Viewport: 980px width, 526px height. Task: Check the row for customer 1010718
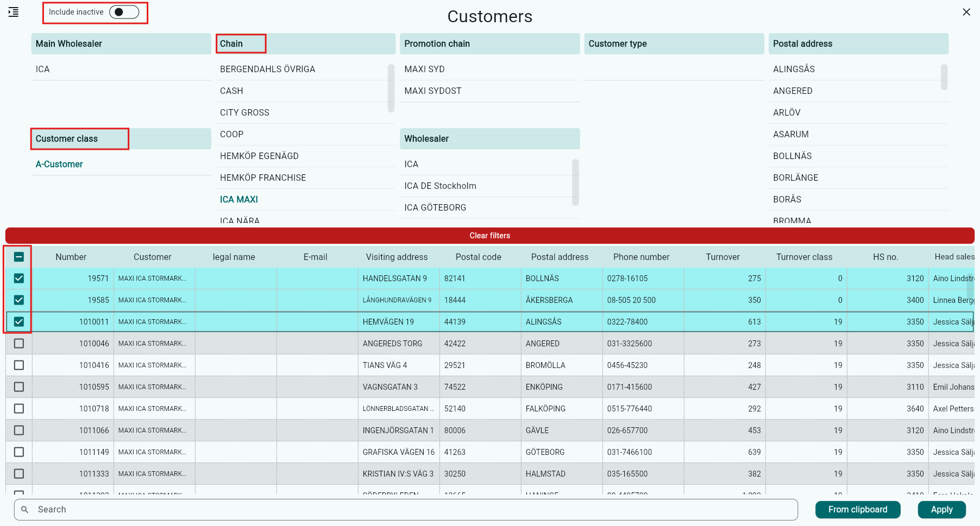click(x=19, y=409)
